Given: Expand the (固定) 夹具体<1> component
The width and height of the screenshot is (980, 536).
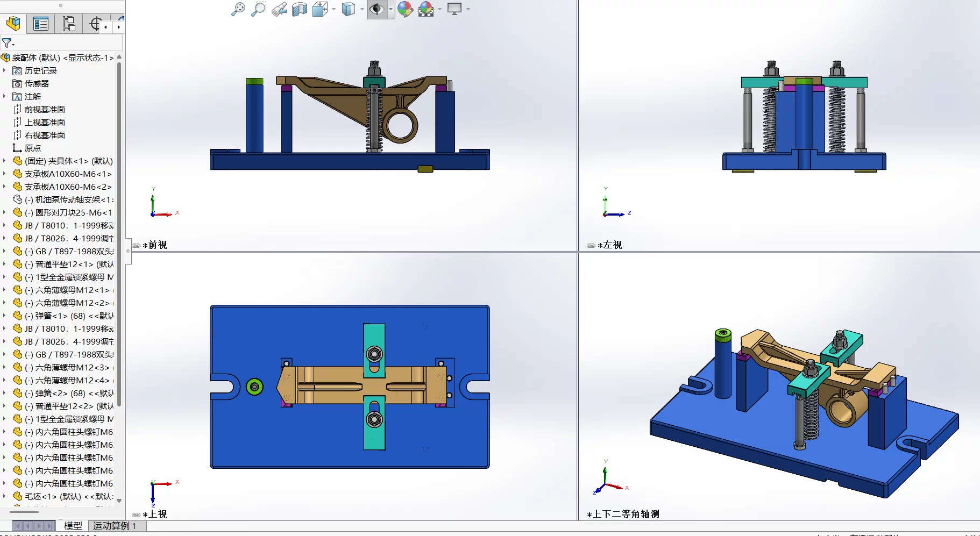Looking at the screenshot, I should [x=4, y=161].
